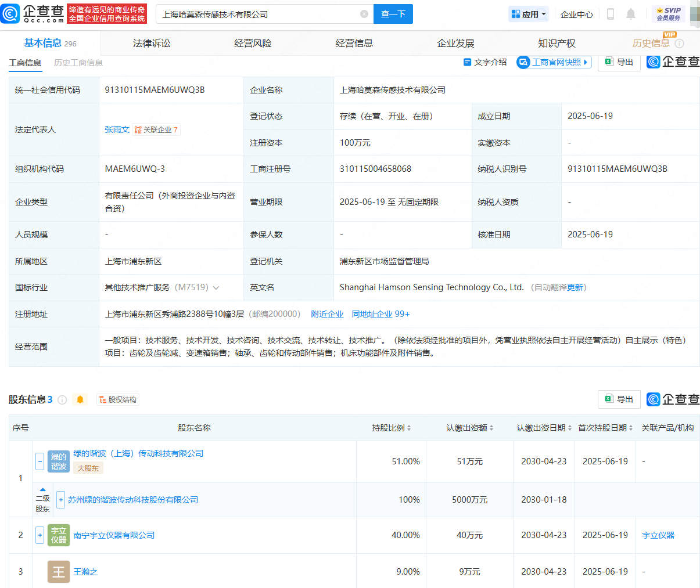Open the Qcc.com logo home link
Image resolution: width=700 pixels, height=588 pixels.
(33, 14)
